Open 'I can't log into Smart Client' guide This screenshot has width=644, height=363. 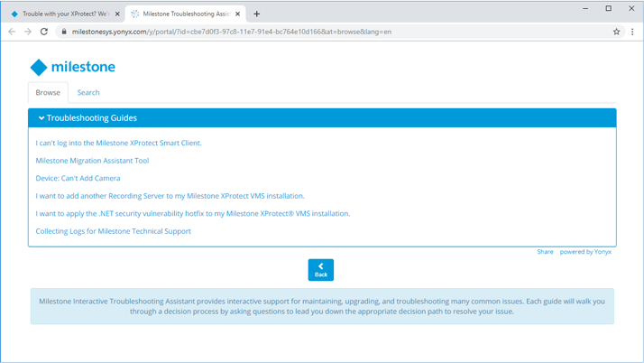click(x=118, y=143)
